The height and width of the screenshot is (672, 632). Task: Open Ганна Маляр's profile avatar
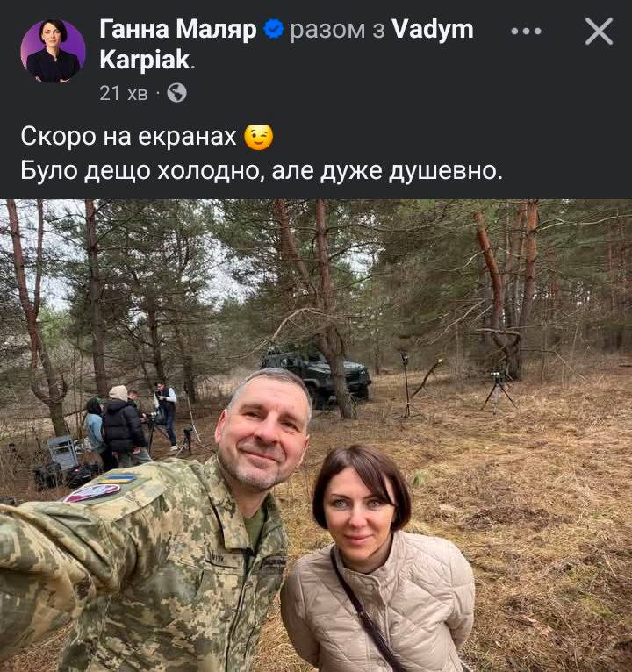tap(53, 51)
